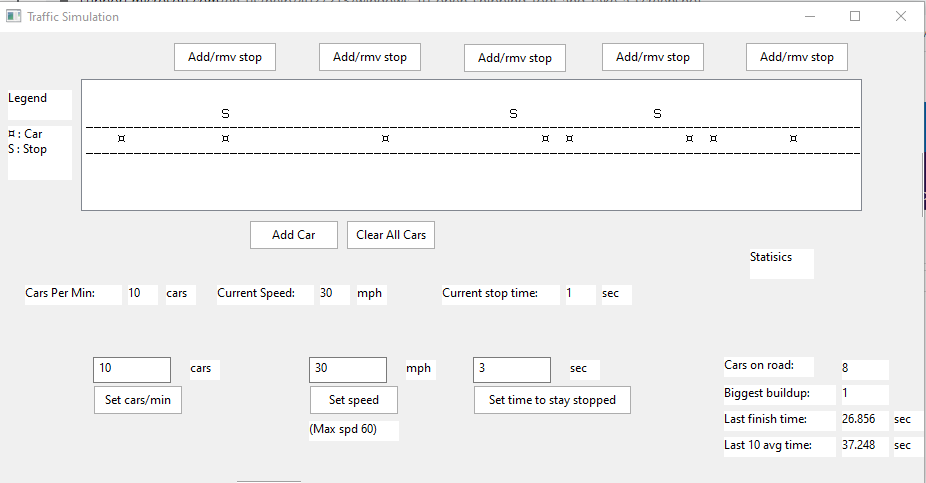This screenshot has width=926, height=483.
Task: Apply the rate with Set cars/min button
Action: click(x=138, y=400)
